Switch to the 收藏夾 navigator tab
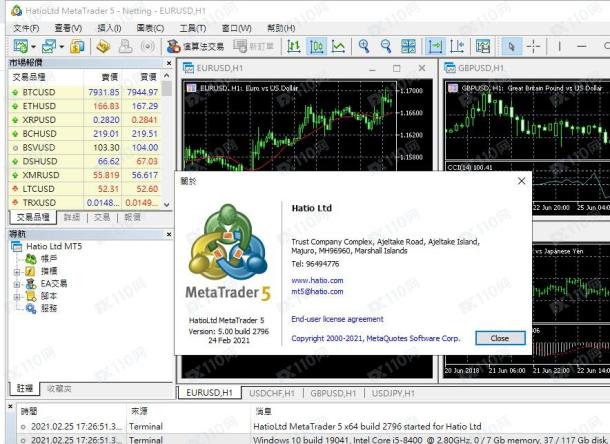Screen dimensions: 610x444 tap(59, 388)
